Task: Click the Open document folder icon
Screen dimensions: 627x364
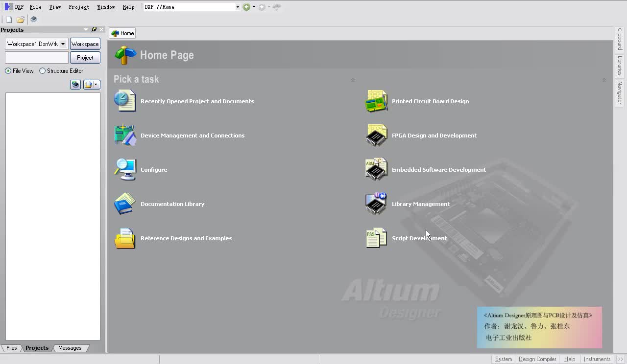Action: click(21, 20)
